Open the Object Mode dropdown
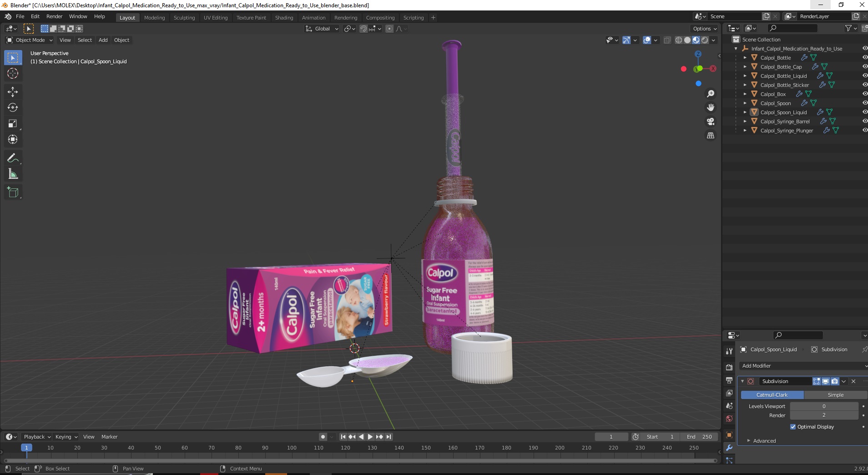The width and height of the screenshot is (868, 475). [x=30, y=40]
